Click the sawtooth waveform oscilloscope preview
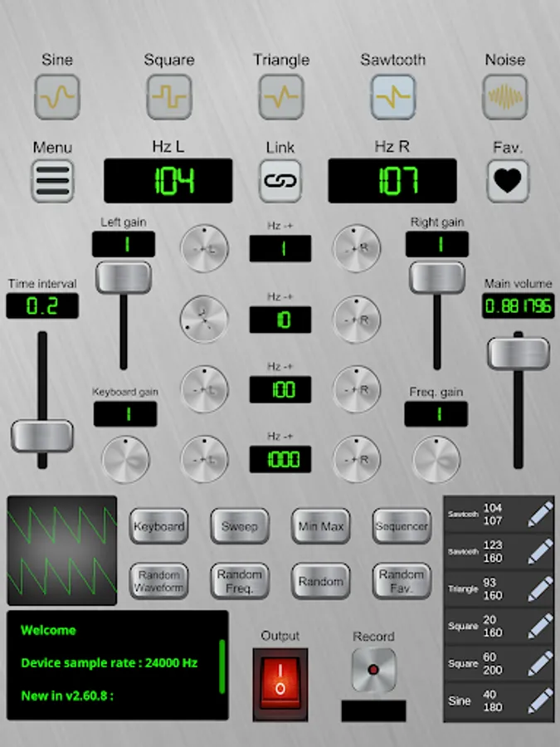560x747 pixels. click(x=62, y=551)
